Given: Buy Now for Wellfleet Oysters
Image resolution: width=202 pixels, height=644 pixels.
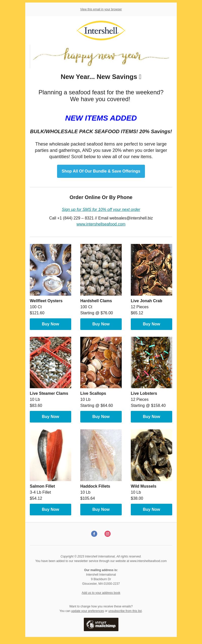Looking at the screenshot, I should point(50,324).
